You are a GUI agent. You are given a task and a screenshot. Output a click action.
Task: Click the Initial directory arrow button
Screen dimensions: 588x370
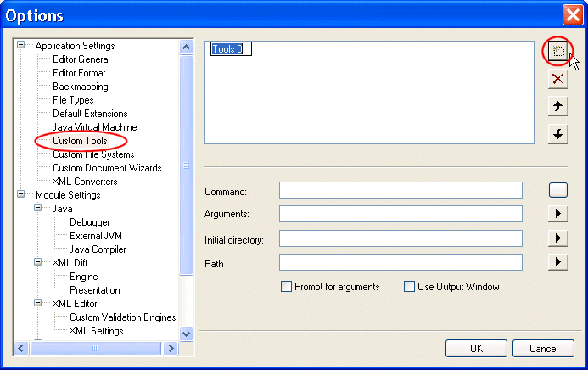(557, 238)
